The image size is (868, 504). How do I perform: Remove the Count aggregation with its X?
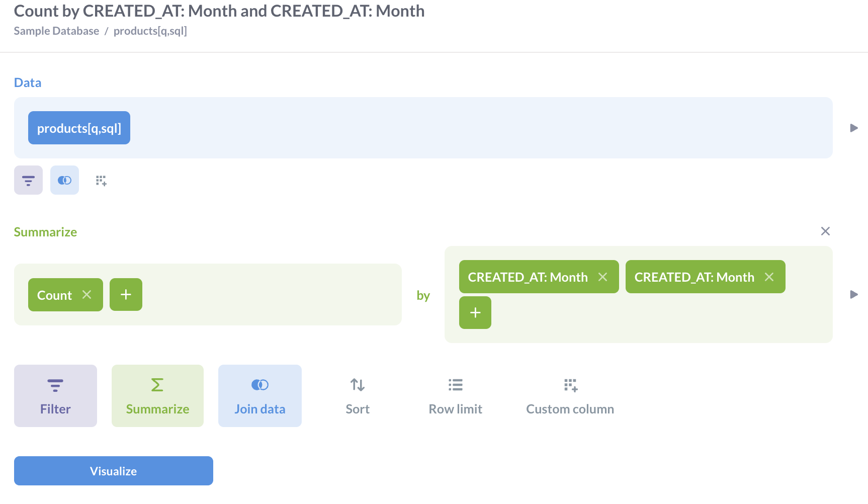point(86,295)
